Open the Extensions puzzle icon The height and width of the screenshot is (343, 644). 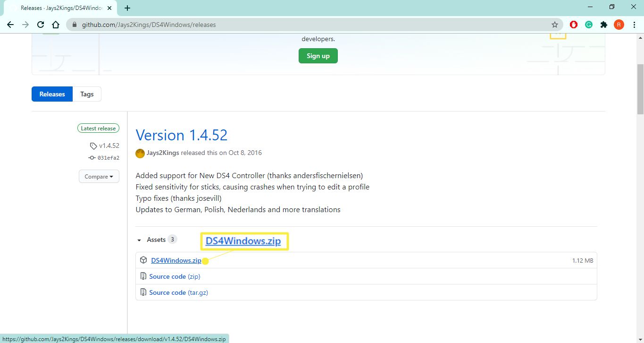[x=604, y=25]
